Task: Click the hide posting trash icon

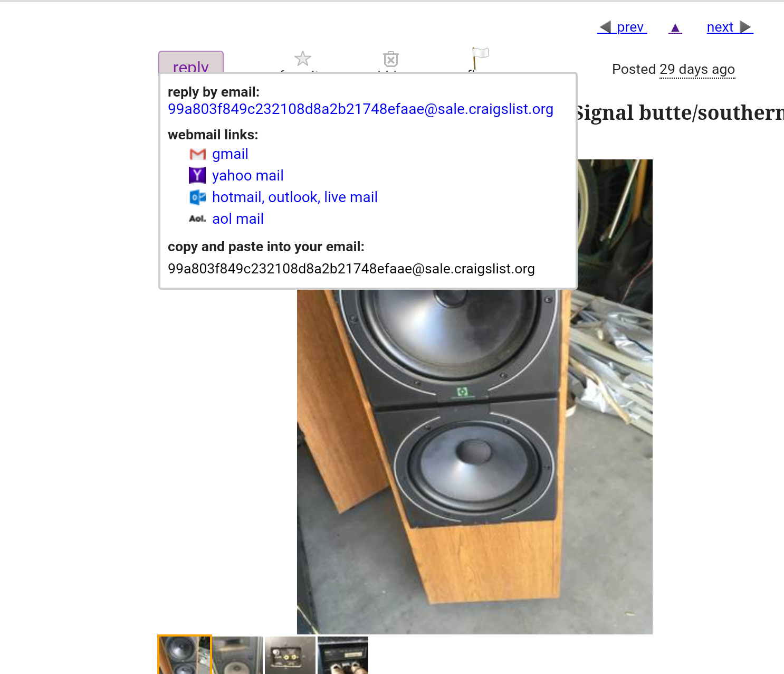Action: [x=391, y=59]
